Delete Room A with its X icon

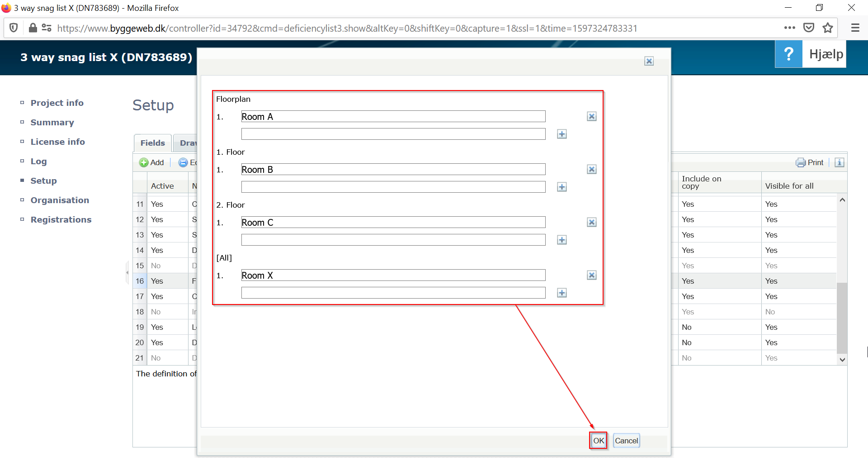[591, 116]
